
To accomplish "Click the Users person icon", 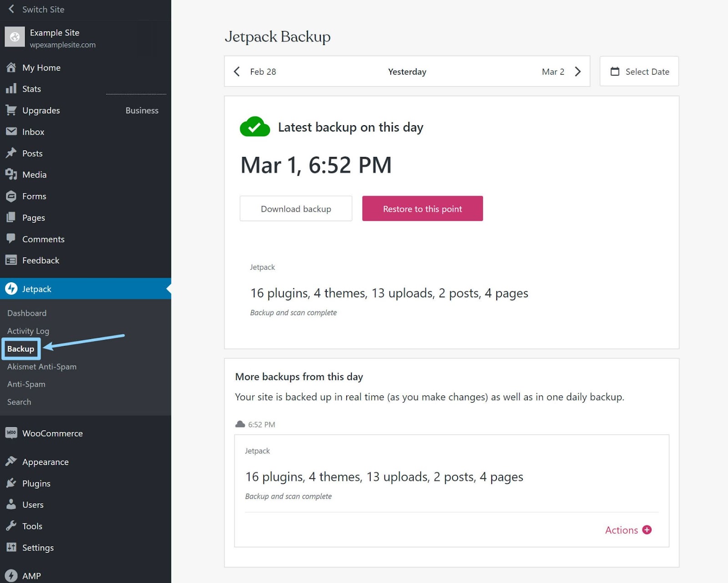I will pyautogui.click(x=11, y=504).
